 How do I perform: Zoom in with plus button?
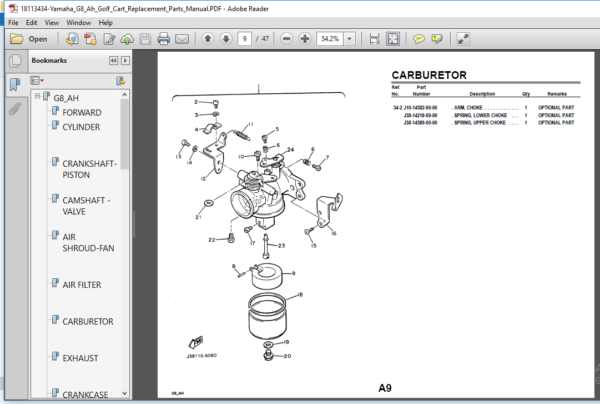point(305,39)
